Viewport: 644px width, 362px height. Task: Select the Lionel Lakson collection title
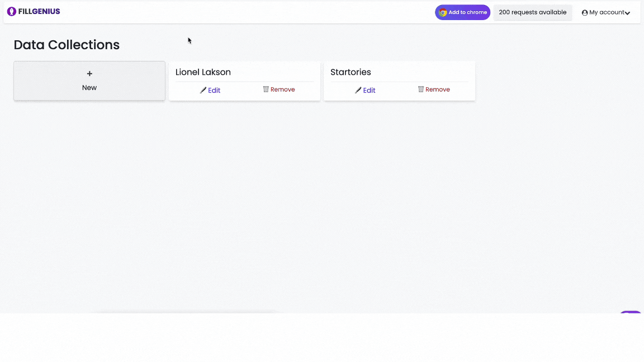(202, 72)
